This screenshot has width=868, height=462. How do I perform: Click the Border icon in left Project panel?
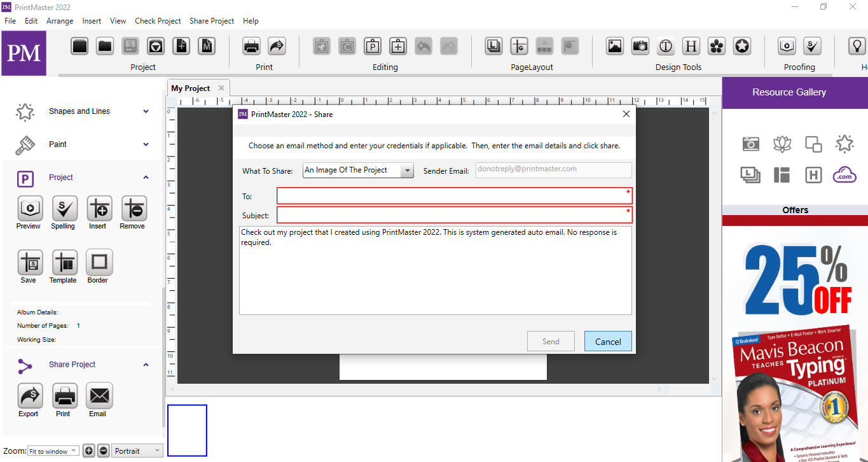[99, 262]
